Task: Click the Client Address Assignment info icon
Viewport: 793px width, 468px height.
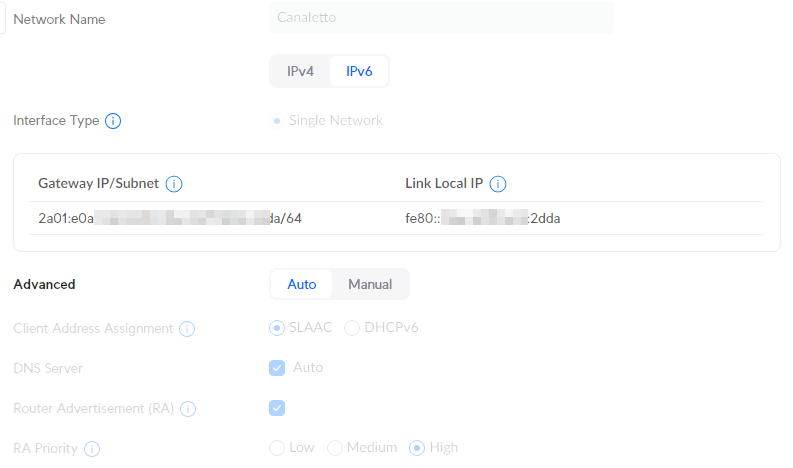Action: tap(187, 328)
